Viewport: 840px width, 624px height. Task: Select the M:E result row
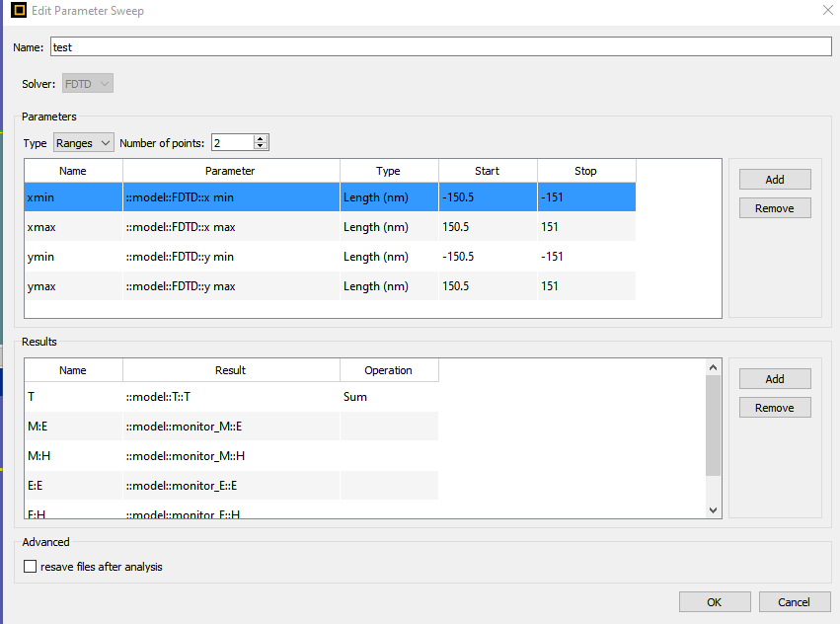73,427
